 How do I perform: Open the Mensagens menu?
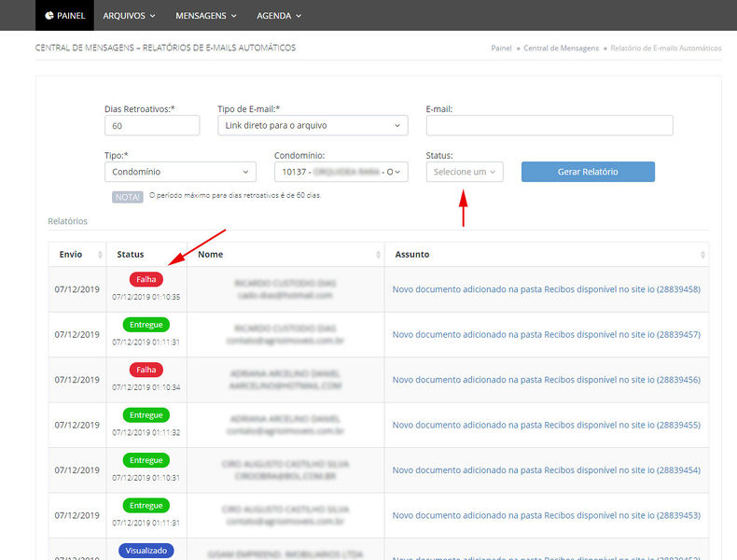pos(207,16)
